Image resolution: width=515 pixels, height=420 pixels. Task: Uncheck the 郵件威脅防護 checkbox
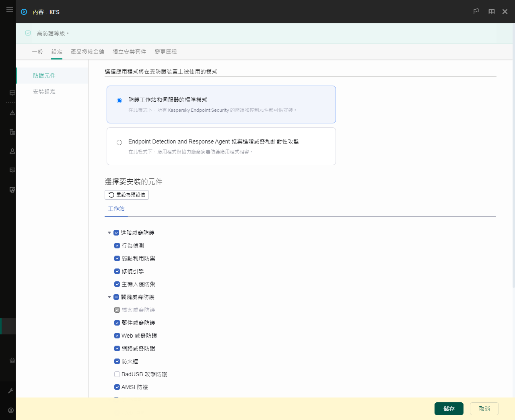click(117, 323)
